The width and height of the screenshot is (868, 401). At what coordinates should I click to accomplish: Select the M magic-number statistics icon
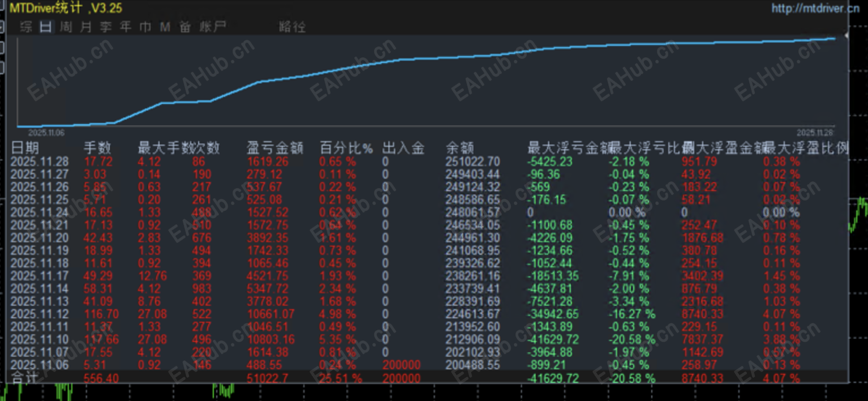[x=165, y=27]
